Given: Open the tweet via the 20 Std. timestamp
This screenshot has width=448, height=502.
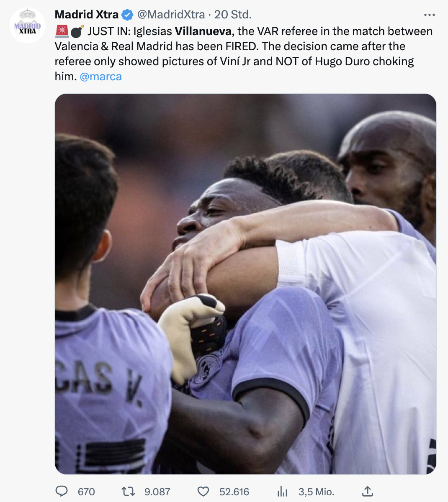Looking at the screenshot, I should tap(233, 15).
